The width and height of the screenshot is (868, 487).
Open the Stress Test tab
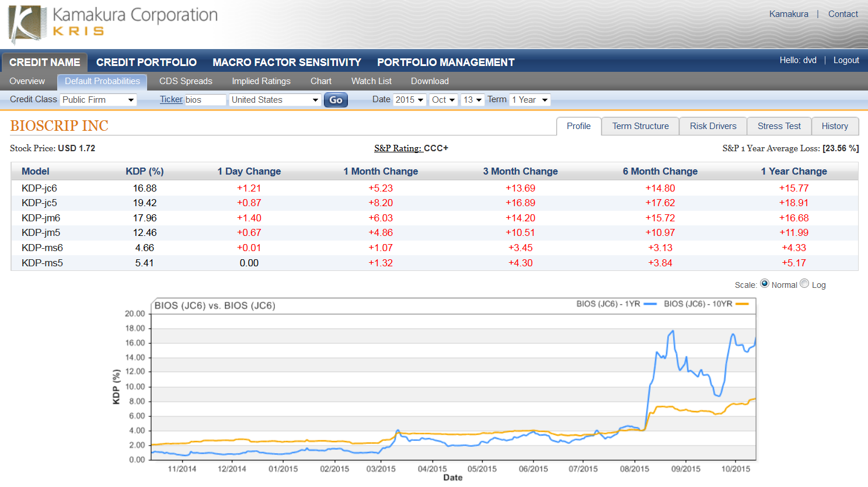point(779,126)
